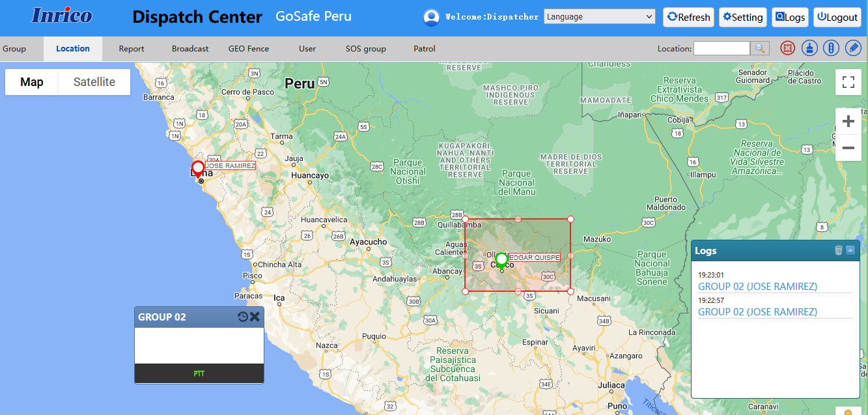Click the geofence top-right corner handle
Screen dimensions: 868x415
[570, 219]
